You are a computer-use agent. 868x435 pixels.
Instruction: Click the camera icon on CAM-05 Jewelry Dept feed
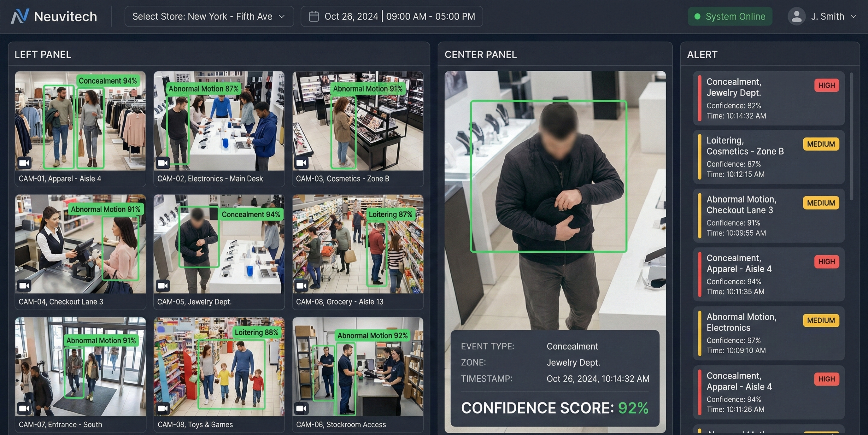tap(163, 286)
